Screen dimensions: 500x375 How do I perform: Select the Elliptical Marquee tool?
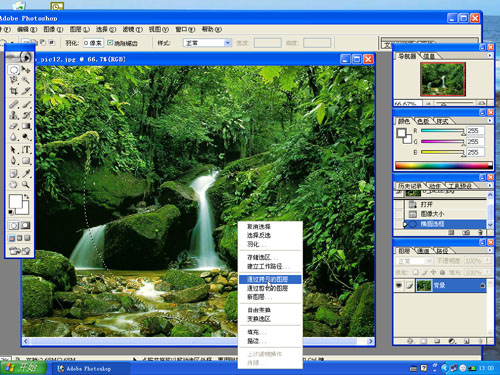[14, 70]
